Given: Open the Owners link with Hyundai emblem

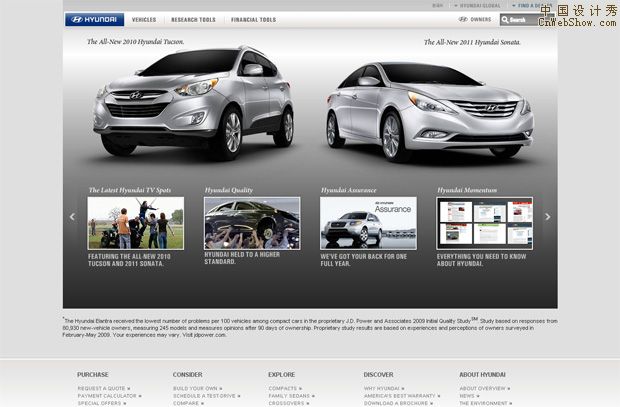Looking at the screenshot, I should click(x=474, y=19).
